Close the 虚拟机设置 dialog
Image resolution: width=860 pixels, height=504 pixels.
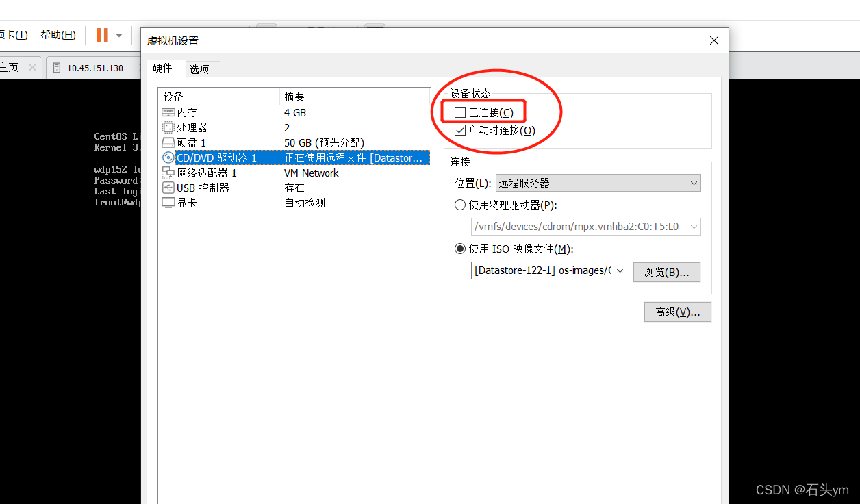[714, 40]
